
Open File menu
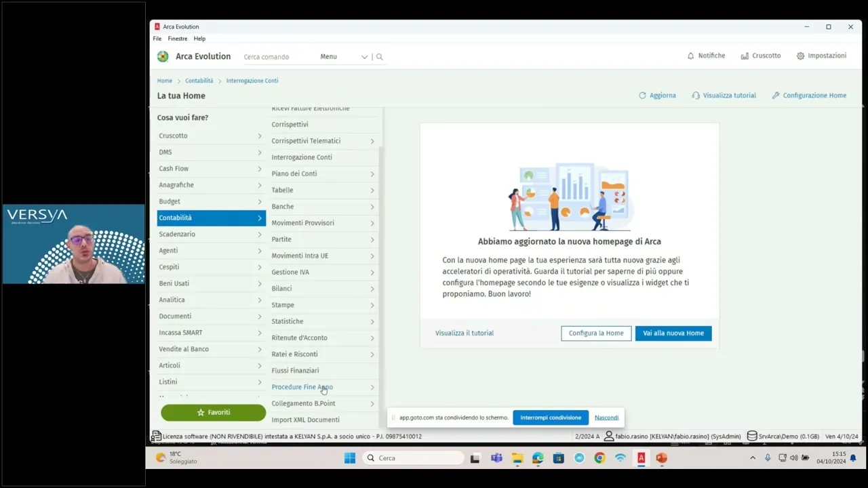click(157, 39)
